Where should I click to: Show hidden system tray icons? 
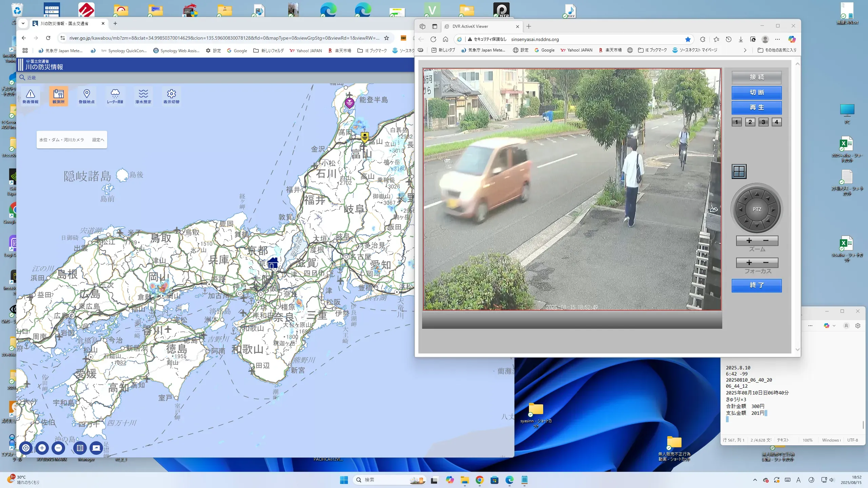point(755,480)
